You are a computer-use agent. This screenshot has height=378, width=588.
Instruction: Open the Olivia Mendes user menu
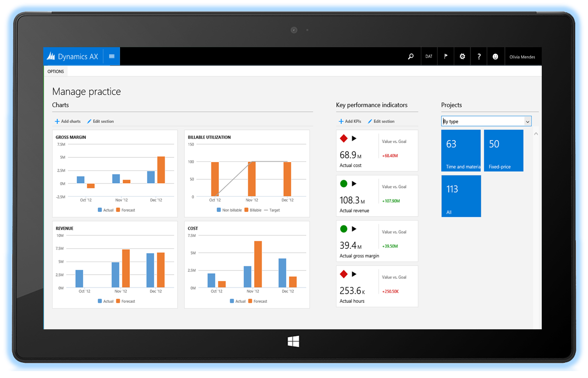coord(522,57)
